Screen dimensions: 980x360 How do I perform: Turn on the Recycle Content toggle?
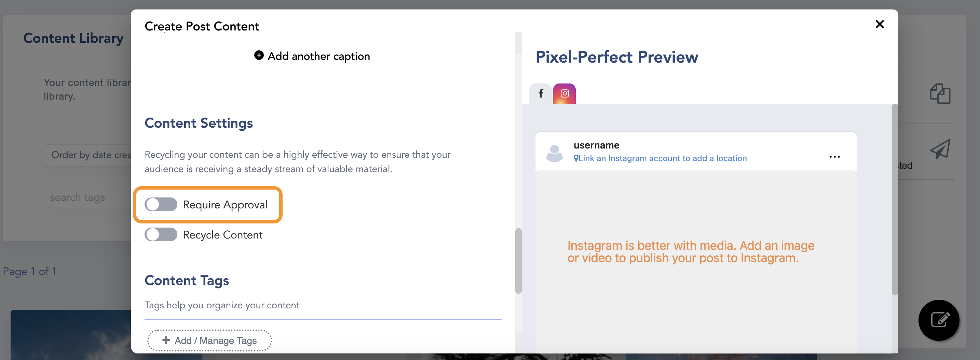tap(161, 235)
